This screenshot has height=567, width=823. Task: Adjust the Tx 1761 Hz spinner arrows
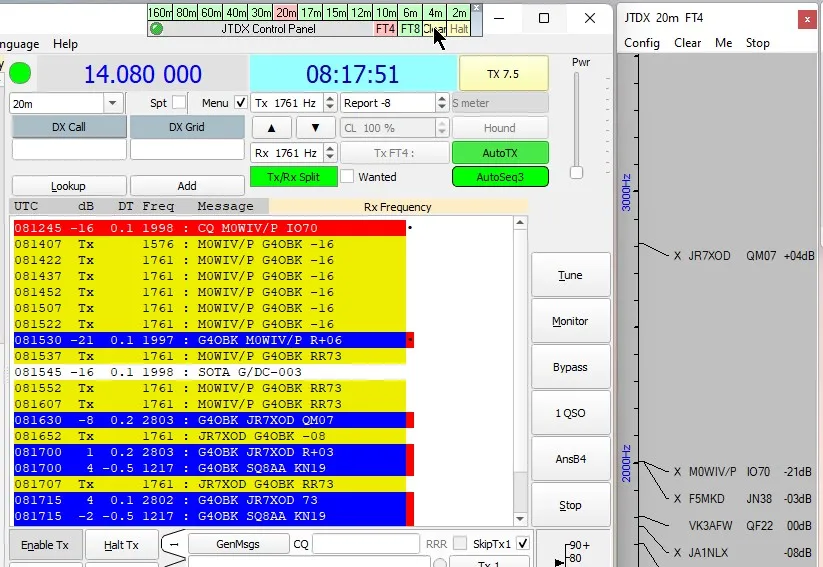(x=330, y=102)
